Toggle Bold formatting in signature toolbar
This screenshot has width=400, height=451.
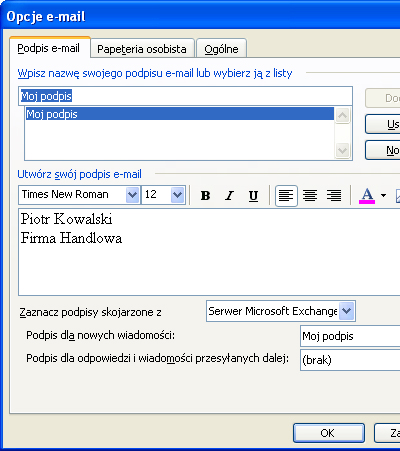click(x=205, y=195)
